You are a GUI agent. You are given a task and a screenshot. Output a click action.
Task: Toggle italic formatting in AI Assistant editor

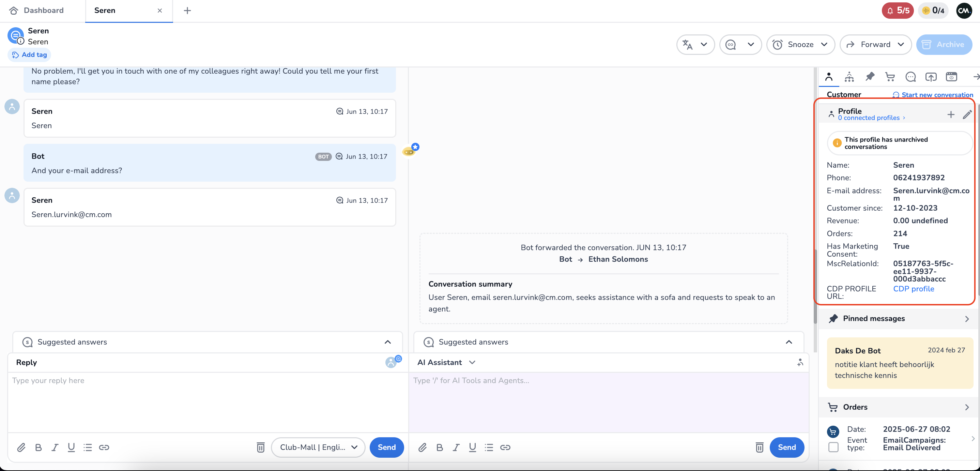coord(456,447)
